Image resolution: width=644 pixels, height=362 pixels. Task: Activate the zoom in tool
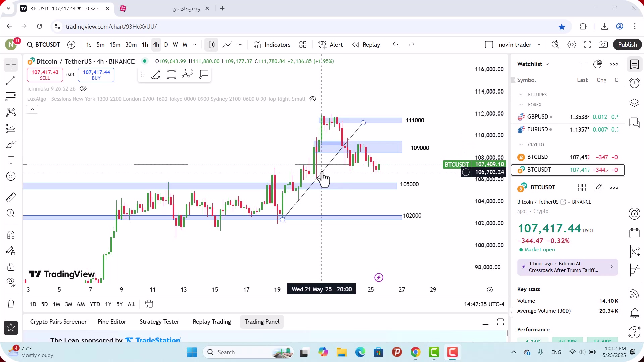pyautogui.click(x=11, y=213)
